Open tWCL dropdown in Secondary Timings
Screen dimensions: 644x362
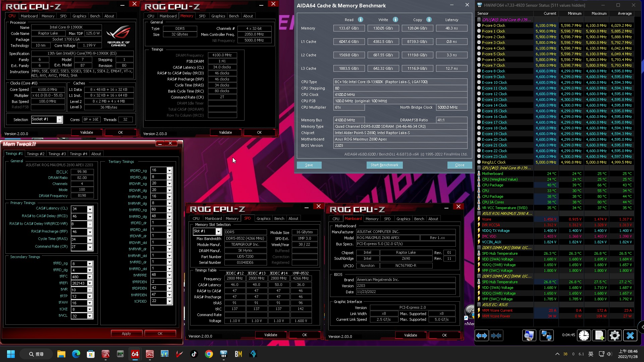click(90, 316)
